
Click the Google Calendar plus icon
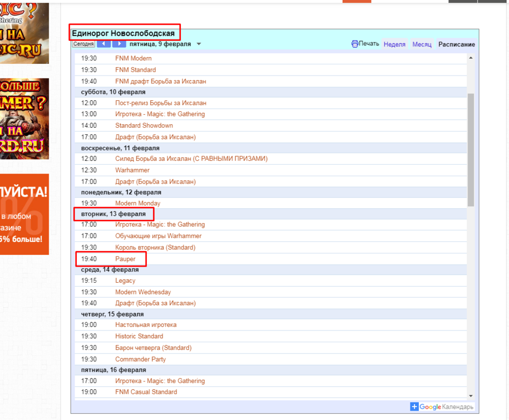point(414,407)
